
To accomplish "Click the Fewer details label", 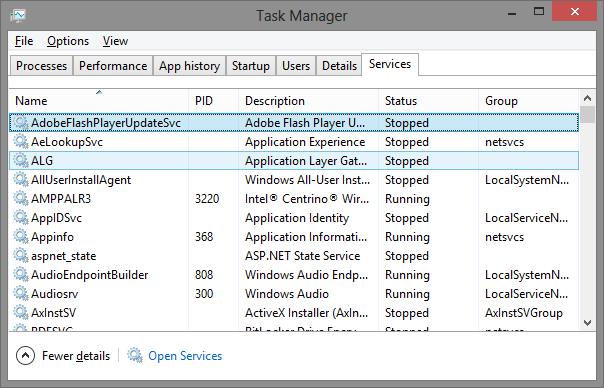I will pyautogui.click(x=76, y=356).
